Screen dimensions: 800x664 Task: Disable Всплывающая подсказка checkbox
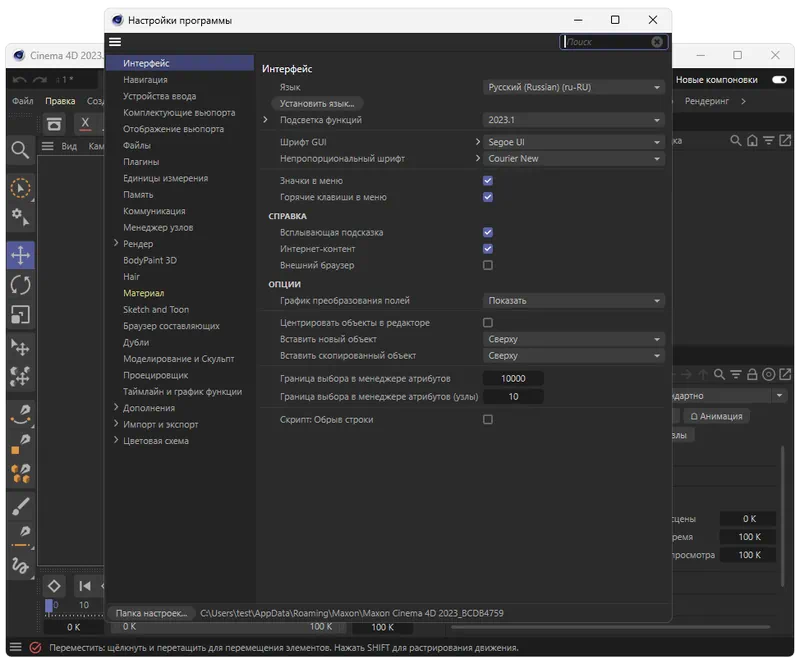tap(488, 232)
